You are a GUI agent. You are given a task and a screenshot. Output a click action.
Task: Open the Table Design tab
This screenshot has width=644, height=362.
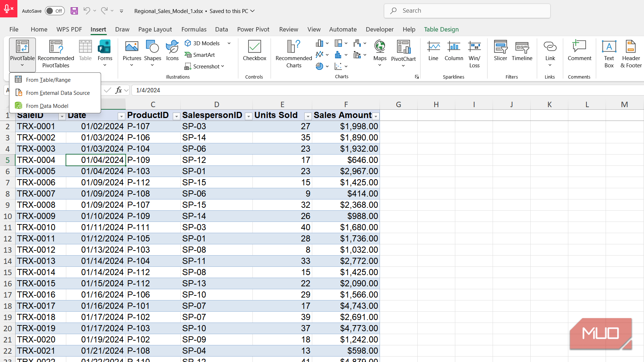tap(441, 29)
